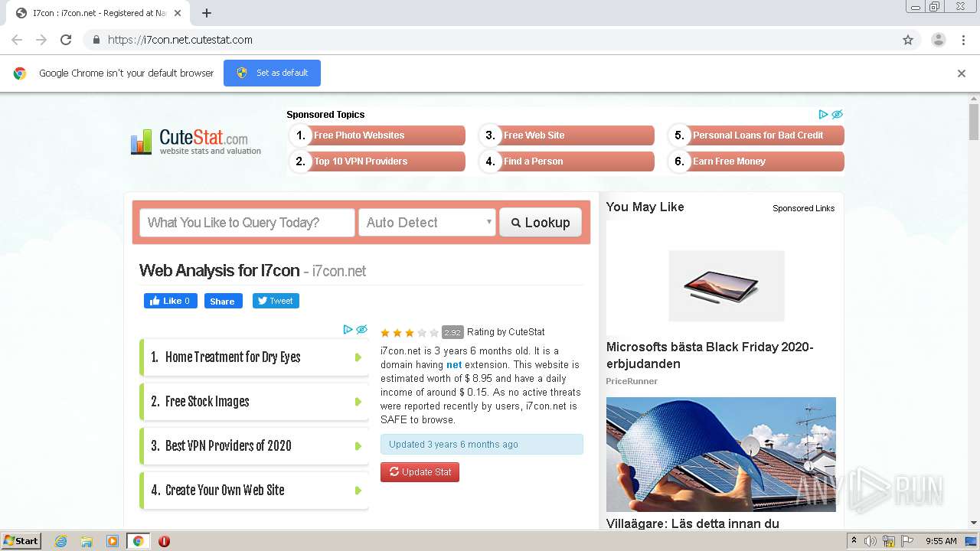Click the browser back arrow
Screen dimensions: 980x551
point(17,40)
